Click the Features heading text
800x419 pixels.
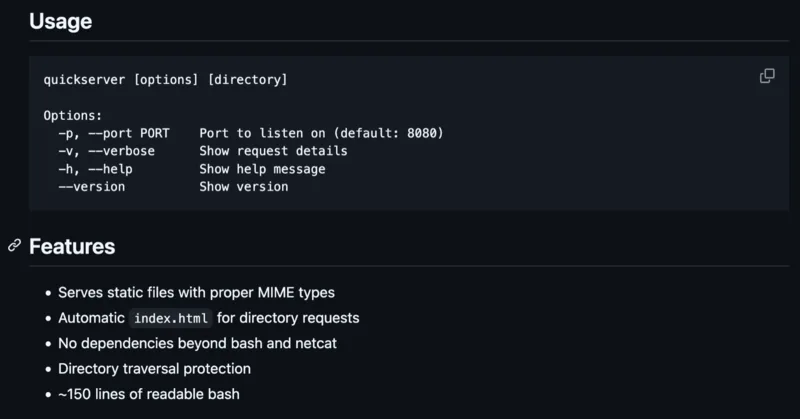coord(72,247)
